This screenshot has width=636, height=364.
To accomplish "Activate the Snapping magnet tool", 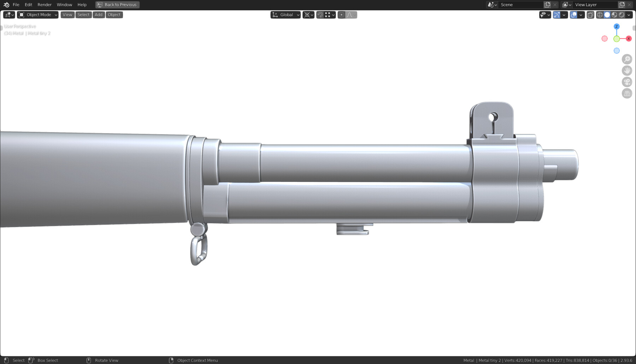I will coord(320,14).
